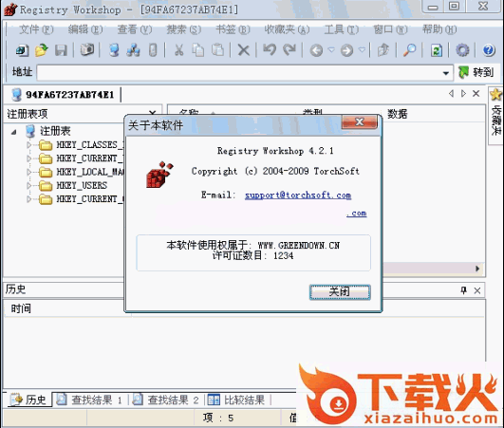504x428 pixels.
Task: Click the paste clipboard icon
Action: 218,50
